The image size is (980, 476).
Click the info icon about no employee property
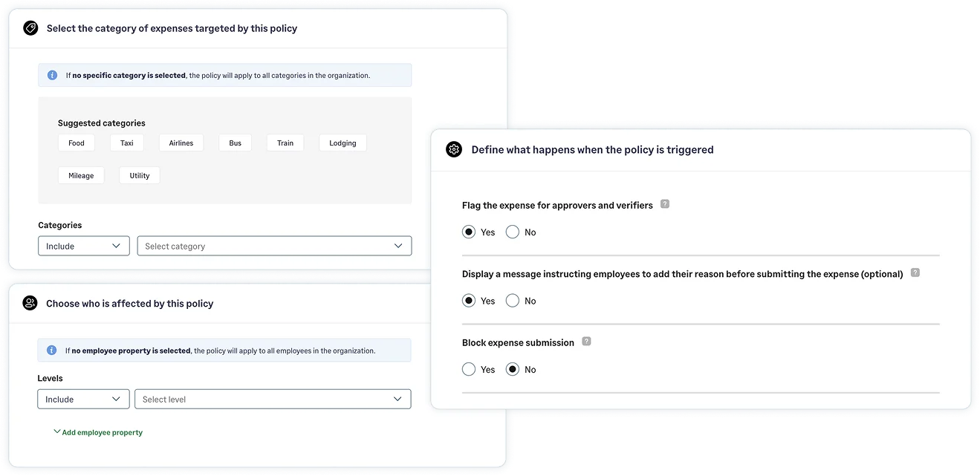(52, 350)
